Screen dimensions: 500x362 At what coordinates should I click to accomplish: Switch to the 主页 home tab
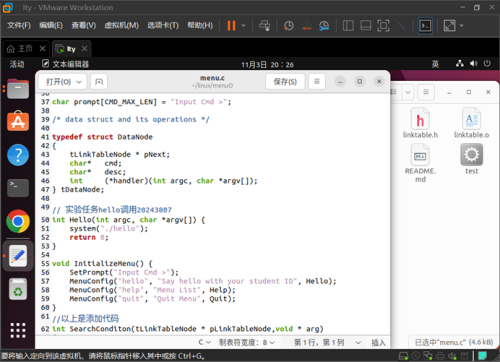[x=21, y=49]
